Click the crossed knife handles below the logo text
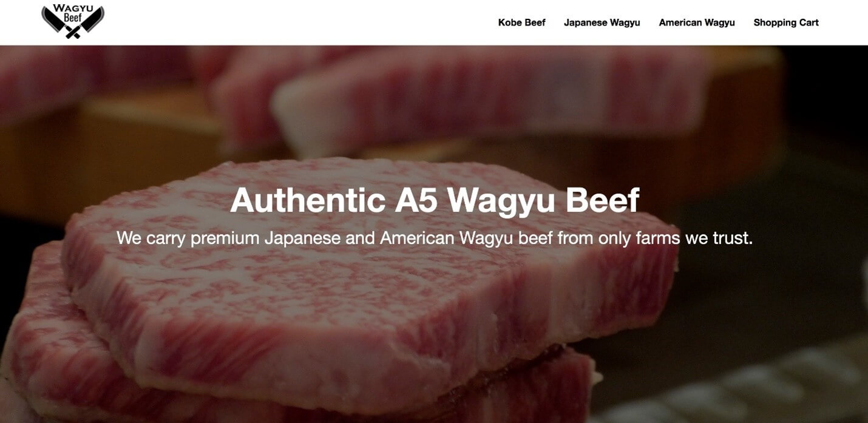The height and width of the screenshot is (423, 868). click(73, 32)
